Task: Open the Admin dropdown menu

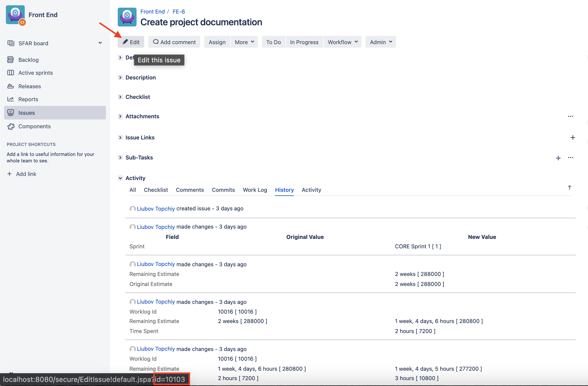Action: tap(381, 42)
